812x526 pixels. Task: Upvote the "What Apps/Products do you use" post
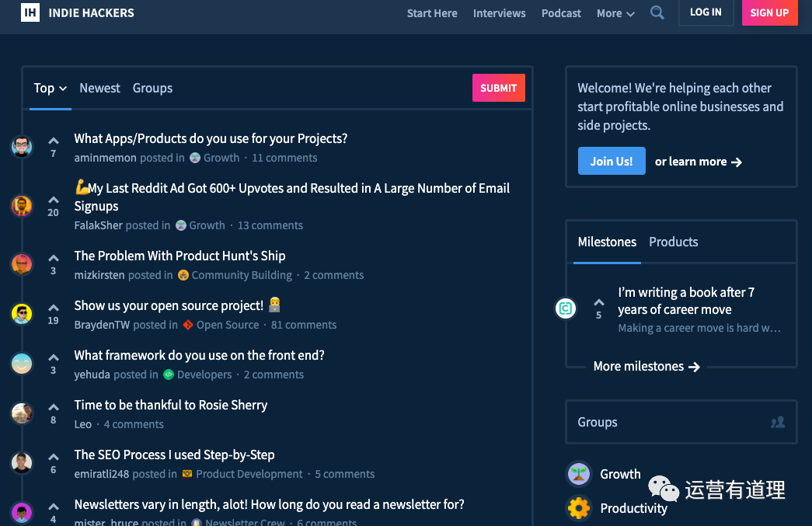[x=54, y=141]
